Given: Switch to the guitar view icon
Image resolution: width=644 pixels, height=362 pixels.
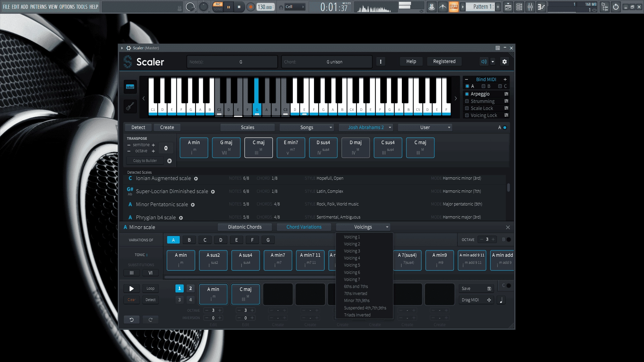Looking at the screenshot, I should [x=130, y=107].
